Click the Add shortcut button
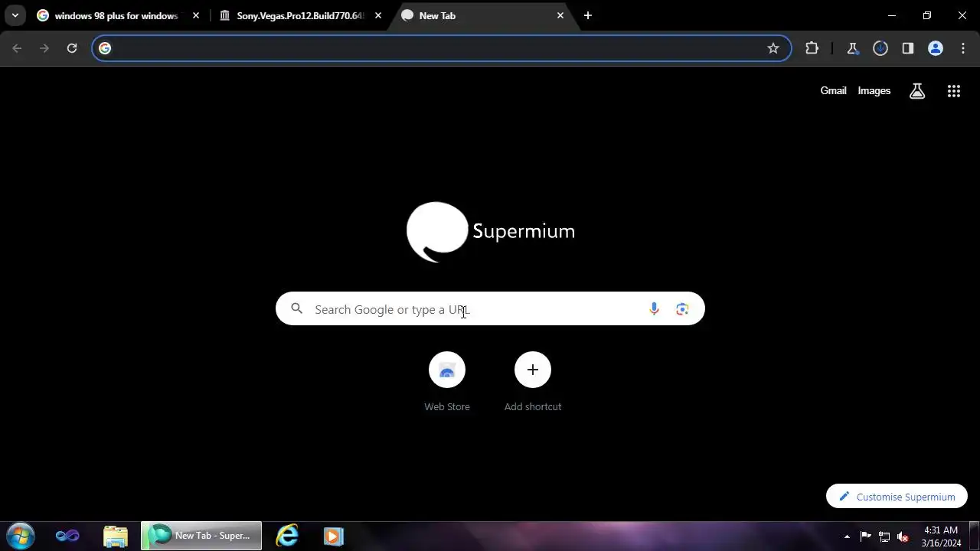Screen dimensions: 980x551 (533, 382)
